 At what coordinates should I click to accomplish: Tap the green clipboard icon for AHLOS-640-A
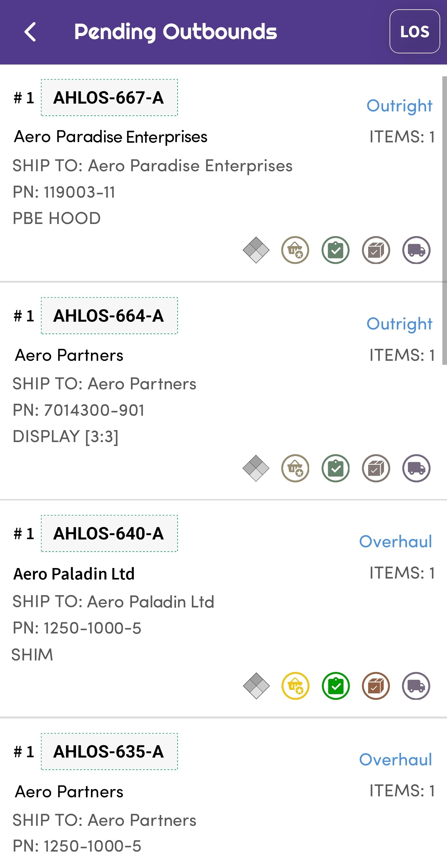(x=336, y=686)
